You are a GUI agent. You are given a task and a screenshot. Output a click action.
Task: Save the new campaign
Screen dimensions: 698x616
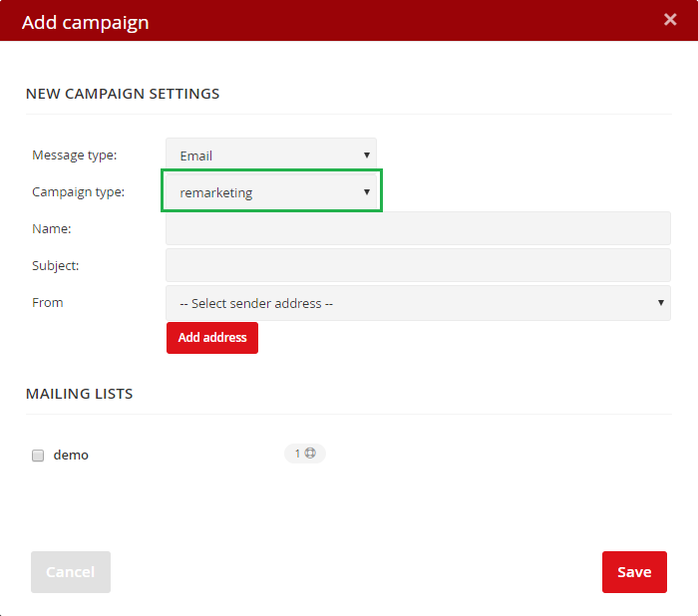(634, 572)
